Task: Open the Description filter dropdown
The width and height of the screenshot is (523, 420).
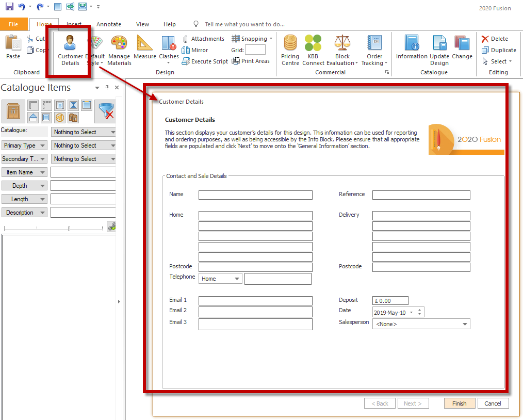Action: coord(24,213)
